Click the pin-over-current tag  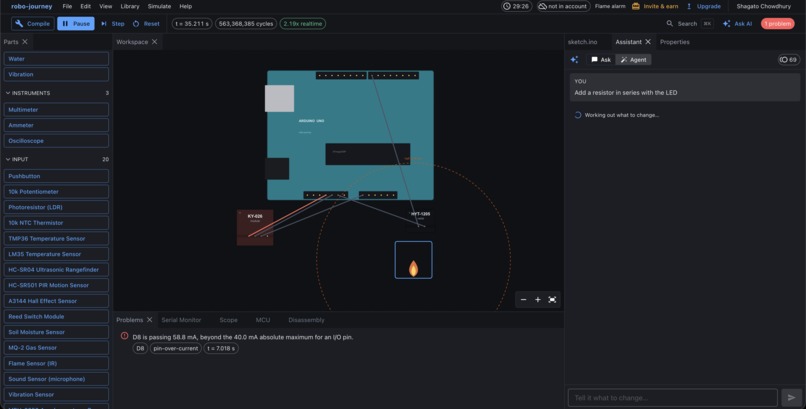click(x=175, y=348)
